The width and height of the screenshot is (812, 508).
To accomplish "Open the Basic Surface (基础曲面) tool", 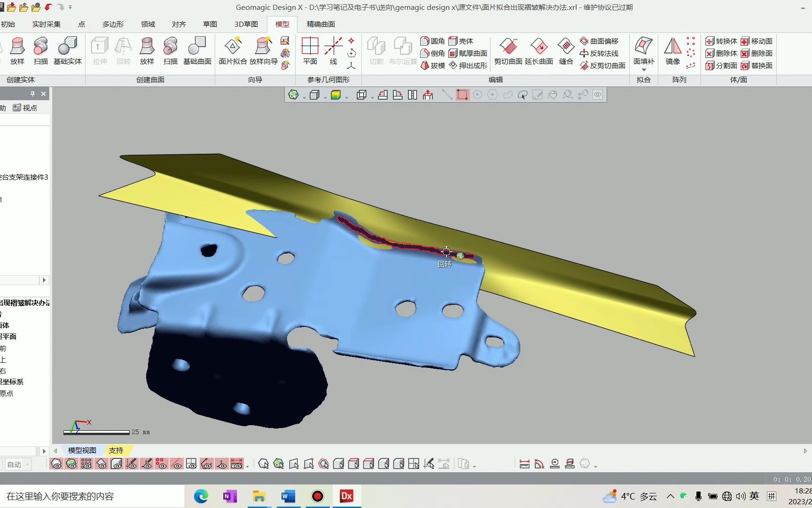I will tap(197, 51).
